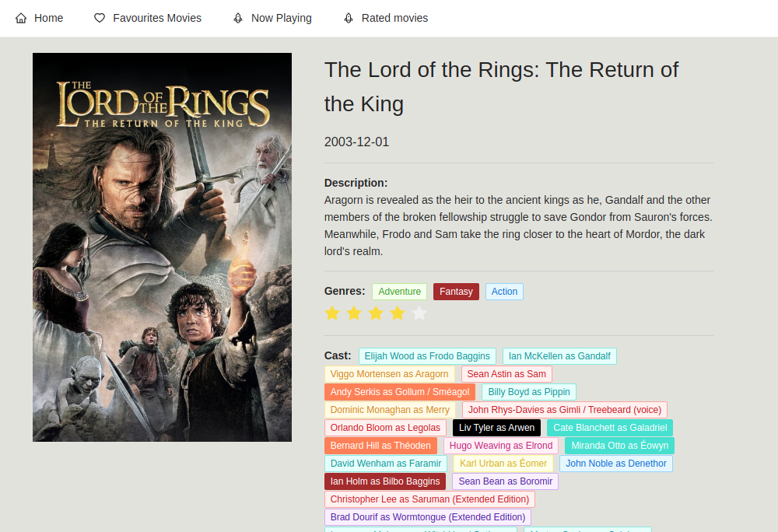
Task: Click the Sean Astin as Sam tag
Action: 506,374
